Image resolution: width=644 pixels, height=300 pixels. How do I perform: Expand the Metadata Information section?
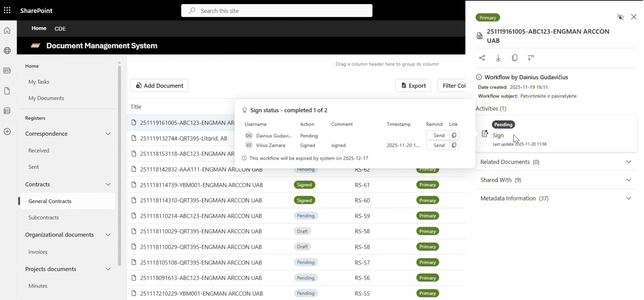(628, 198)
